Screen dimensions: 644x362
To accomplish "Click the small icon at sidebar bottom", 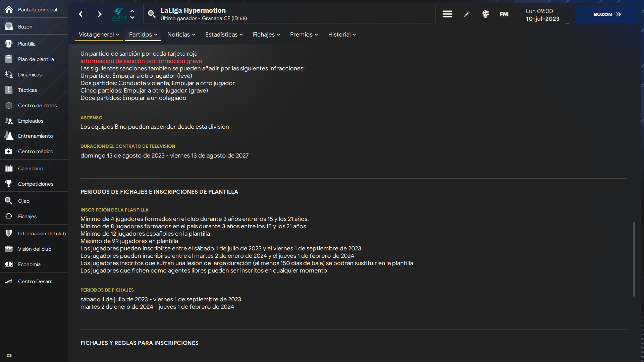I will pyautogui.click(x=9, y=355).
